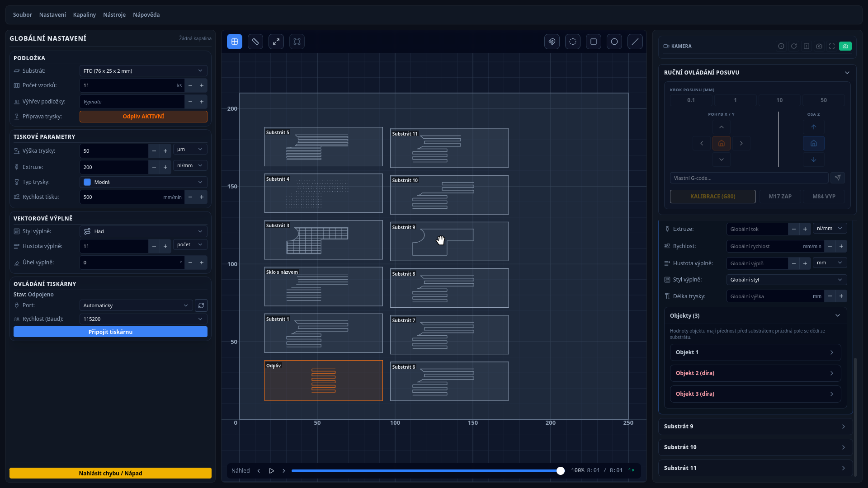Flip the camera image horizontally
This screenshot has width=868, height=488.
pyautogui.click(x=807, y=46)
